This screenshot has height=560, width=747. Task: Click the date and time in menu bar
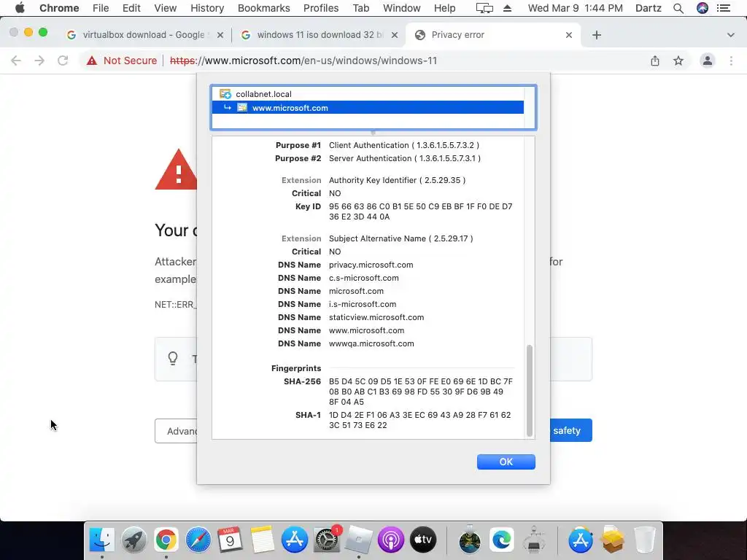[x=575, y=8]
